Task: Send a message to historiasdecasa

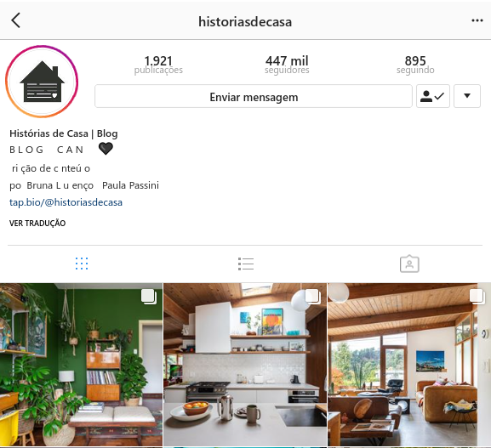Action: pos(254,96)
